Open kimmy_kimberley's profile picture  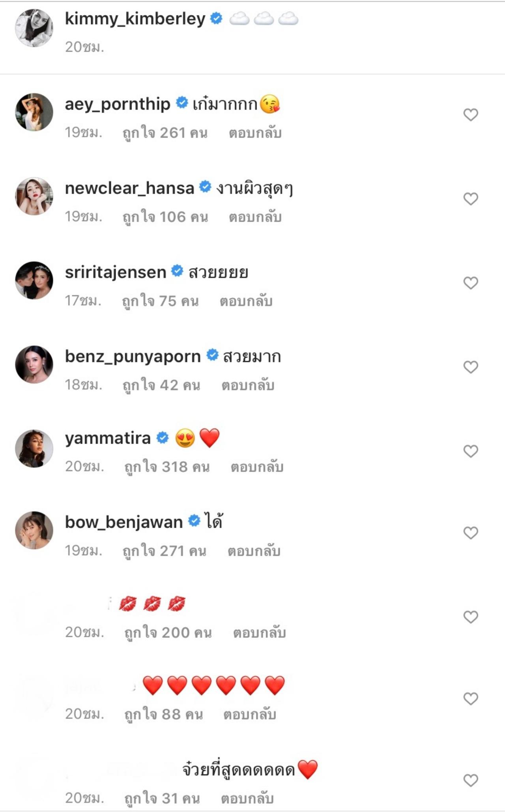pyautogui.click(x=34, y=28)
